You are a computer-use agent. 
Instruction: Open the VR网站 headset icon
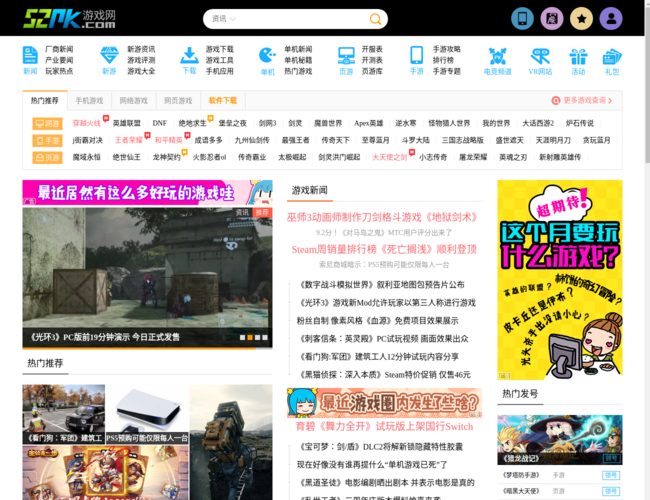(540, 56)
